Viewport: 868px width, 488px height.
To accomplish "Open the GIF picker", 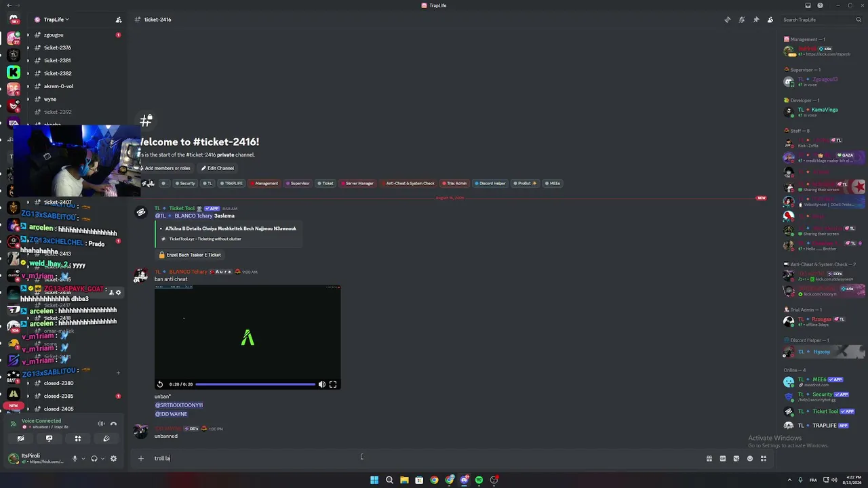I will (x=723, y=459).
